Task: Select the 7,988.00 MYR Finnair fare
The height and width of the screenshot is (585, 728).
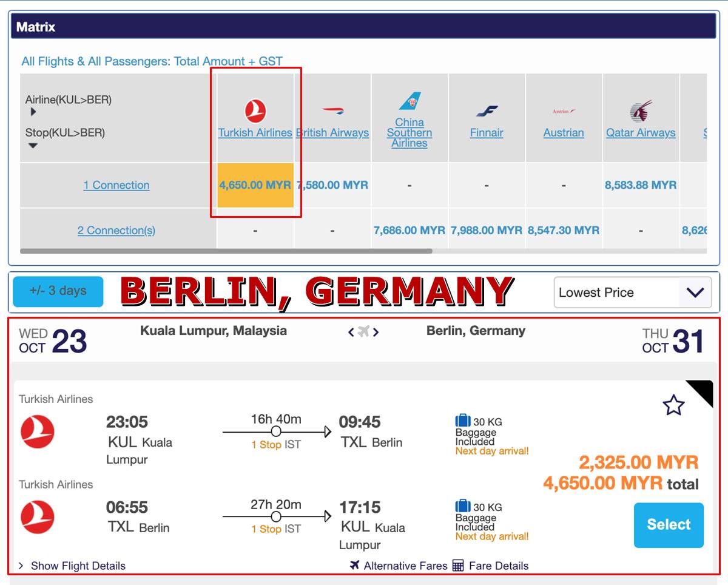Action: 487,231
